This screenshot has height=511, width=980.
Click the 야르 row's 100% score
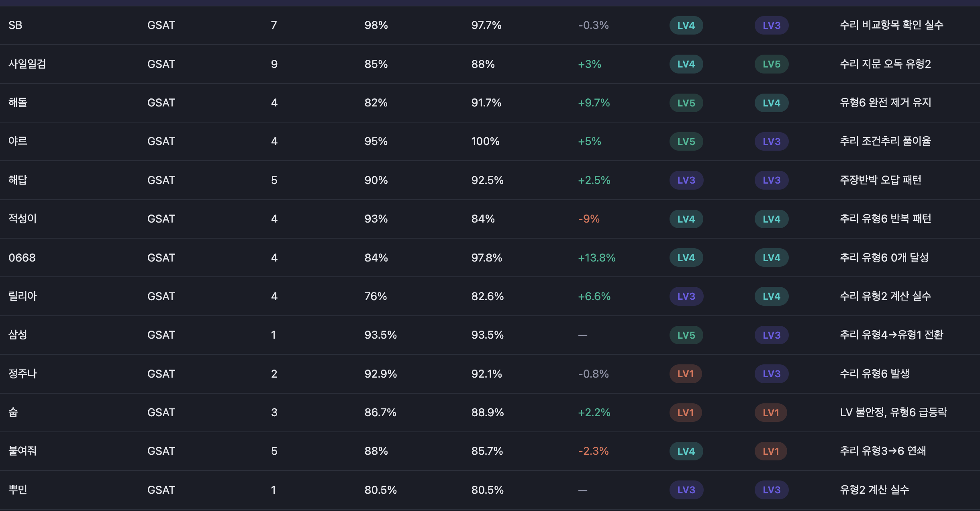[485, 141]
